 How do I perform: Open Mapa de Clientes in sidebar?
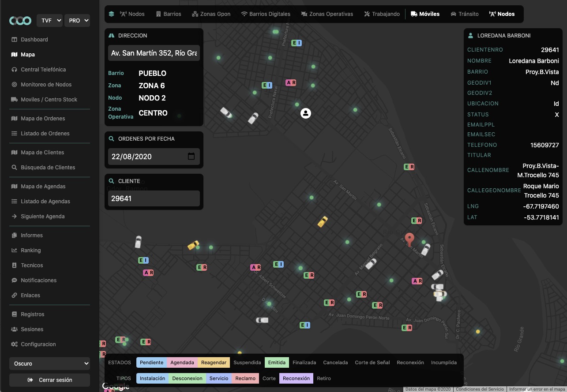pyautogui.click(x=42, y=153)
